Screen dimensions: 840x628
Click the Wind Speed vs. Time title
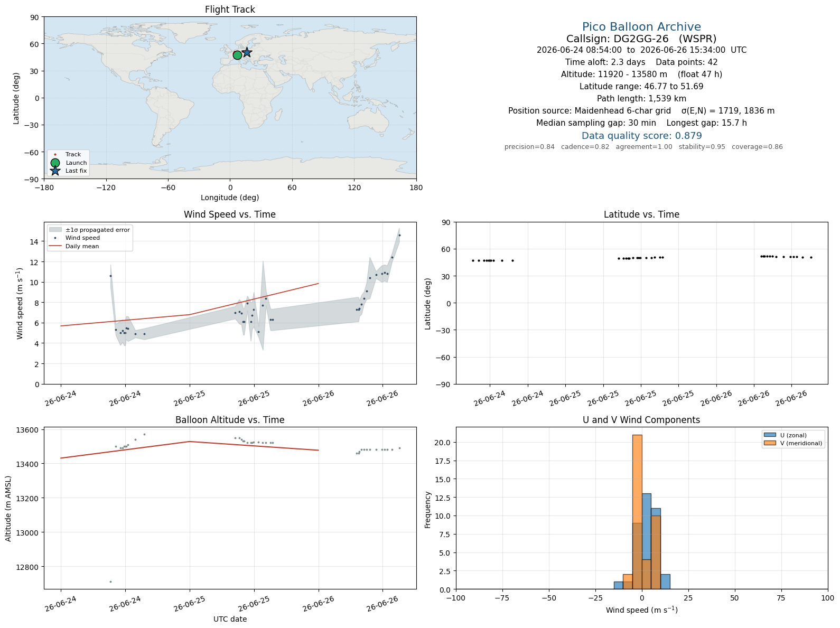click(x=230, y=214)
